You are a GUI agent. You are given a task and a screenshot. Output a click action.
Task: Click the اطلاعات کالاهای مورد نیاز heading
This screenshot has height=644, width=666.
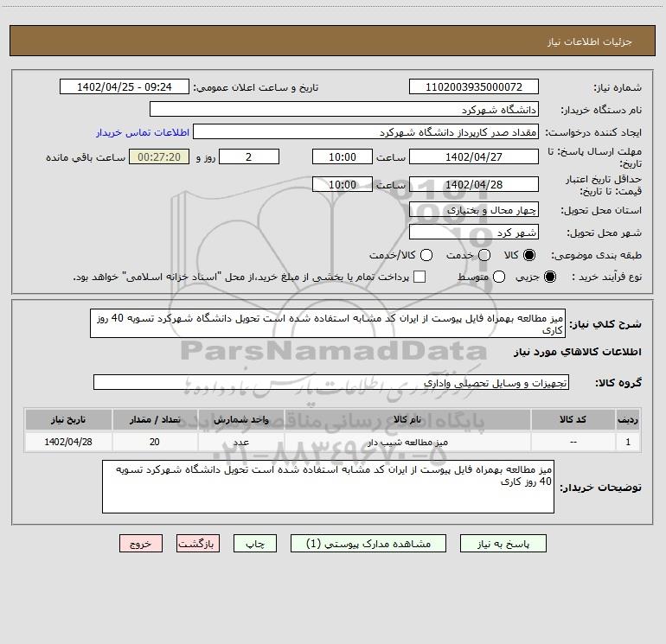[x=578, y=352]
